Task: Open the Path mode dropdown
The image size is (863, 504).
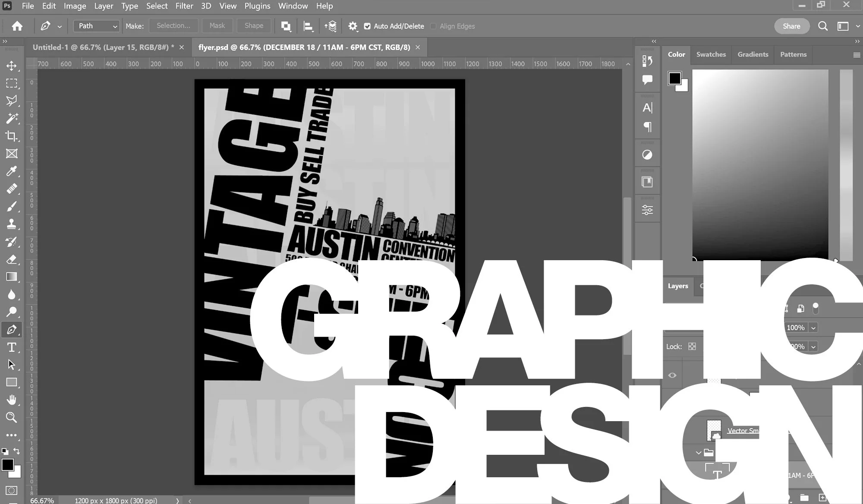Action: coord(96,26)
